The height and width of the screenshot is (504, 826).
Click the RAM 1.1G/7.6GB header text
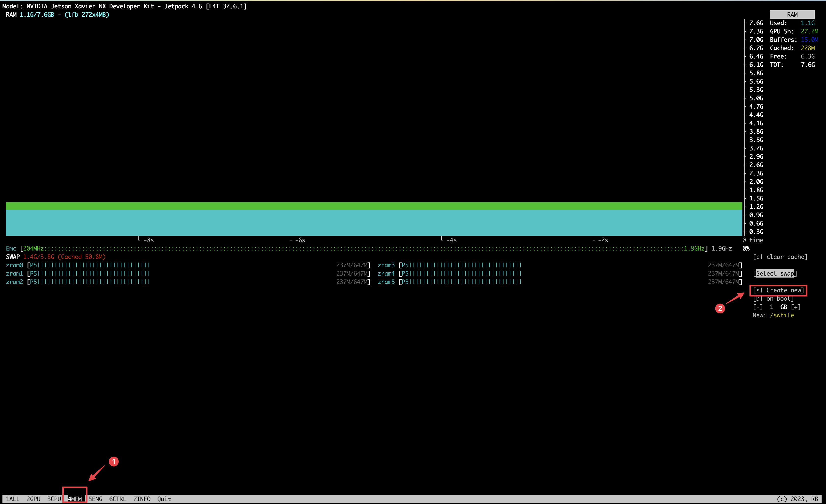pos(58,14)
